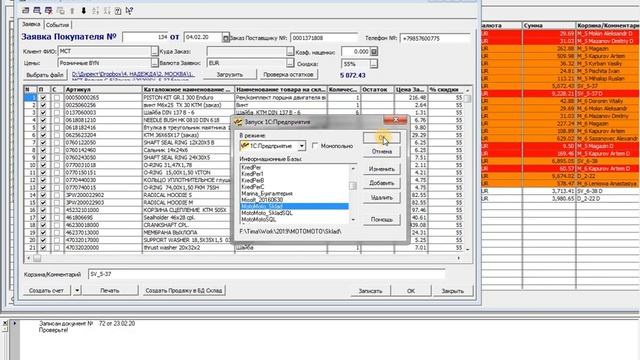The image size is (640, 360).
Task: Open the calendar picker next to date 04.02.20
Action: 225,38
